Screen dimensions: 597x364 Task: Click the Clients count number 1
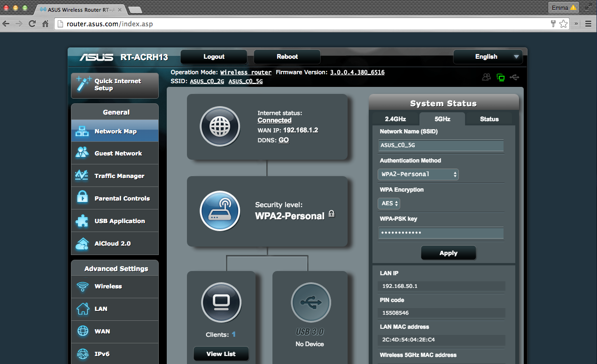(233, 334)
